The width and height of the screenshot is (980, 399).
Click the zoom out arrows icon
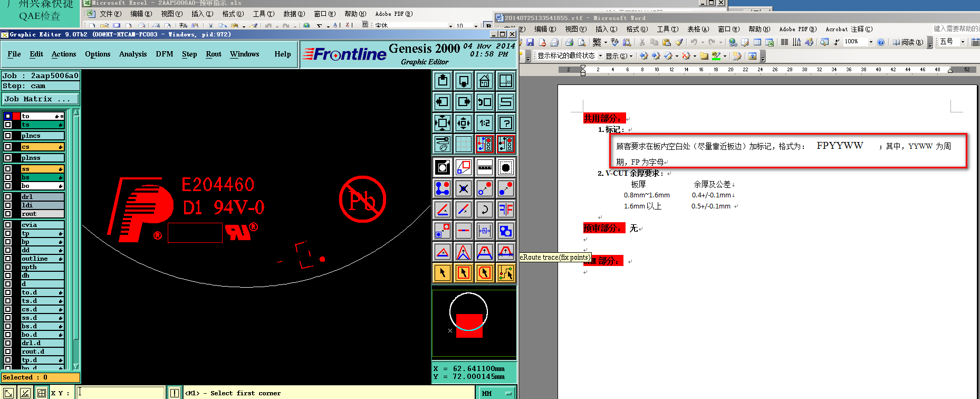(x=464, y=123)
